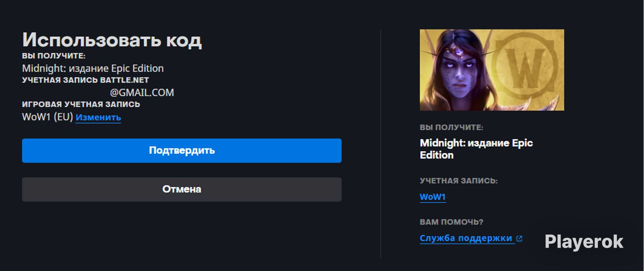Screen dimensions: 644x271
Task: Click the bold Midnight: издание Epic Edition title
Action: coord(476,149)
